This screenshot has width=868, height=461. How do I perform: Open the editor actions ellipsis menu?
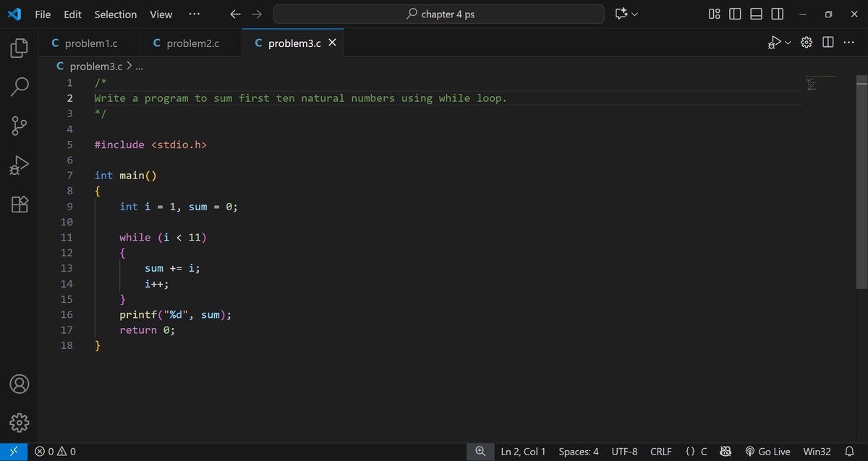848,42
